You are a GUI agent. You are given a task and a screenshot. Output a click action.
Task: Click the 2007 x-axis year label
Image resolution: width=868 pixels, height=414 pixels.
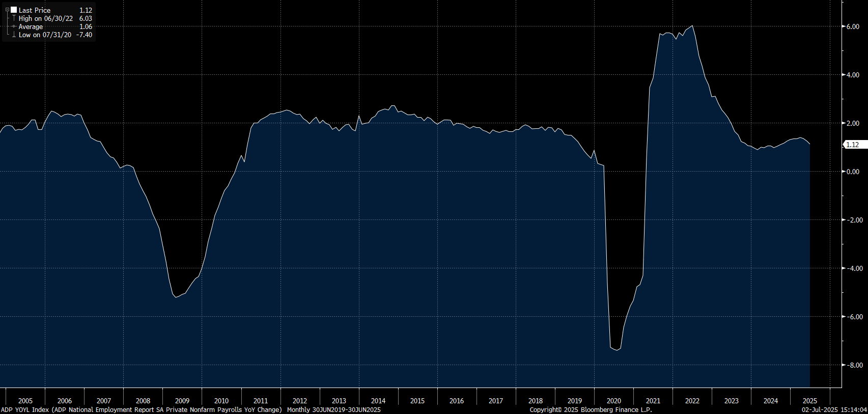click(104, 401)
